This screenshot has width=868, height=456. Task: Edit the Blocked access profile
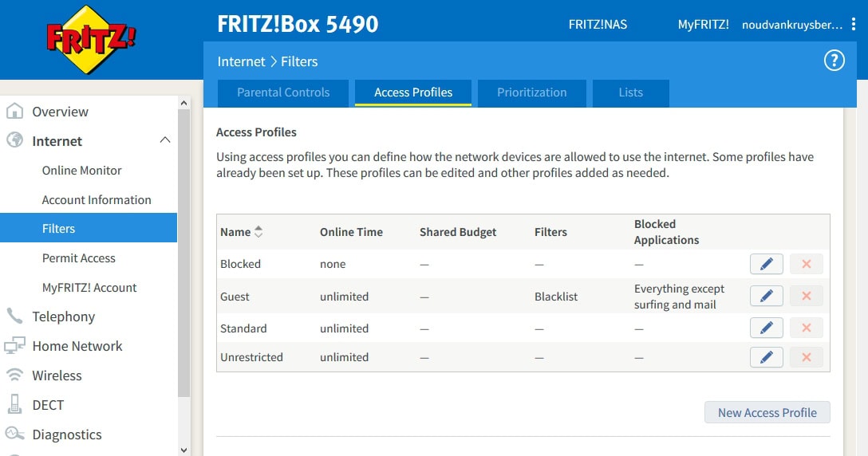[766, 264]
